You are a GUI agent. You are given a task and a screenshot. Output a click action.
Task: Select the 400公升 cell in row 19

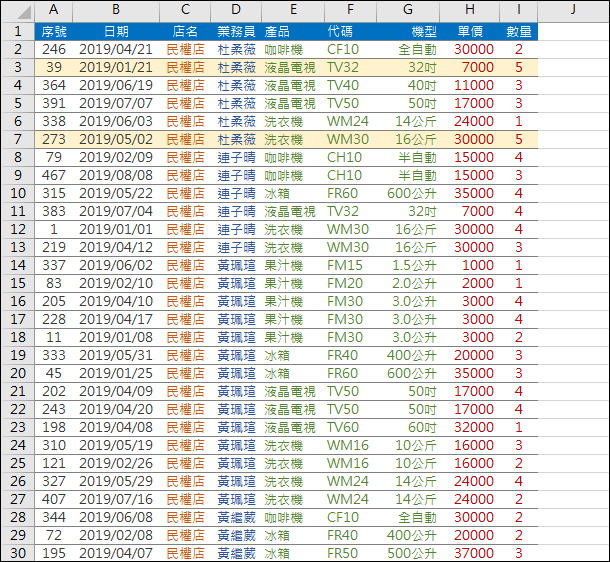point(408,355)
